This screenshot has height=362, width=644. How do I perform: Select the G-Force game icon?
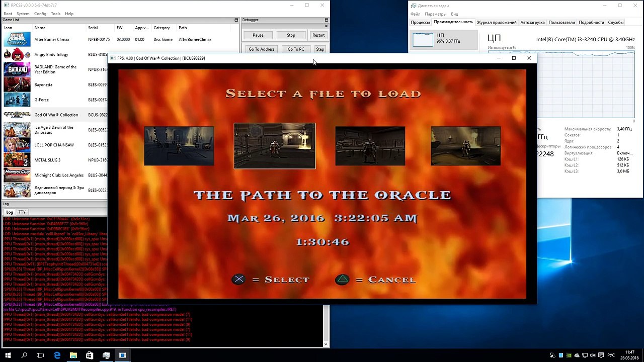(17, 100)
